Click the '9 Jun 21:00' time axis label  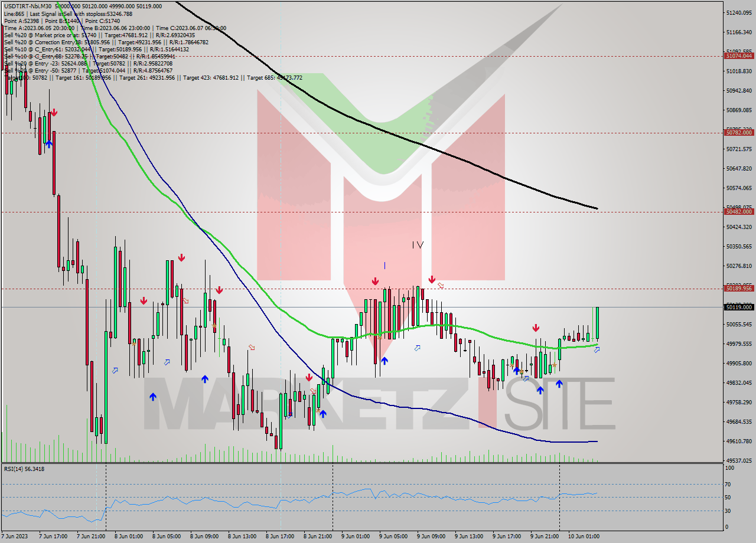[544, 537]
